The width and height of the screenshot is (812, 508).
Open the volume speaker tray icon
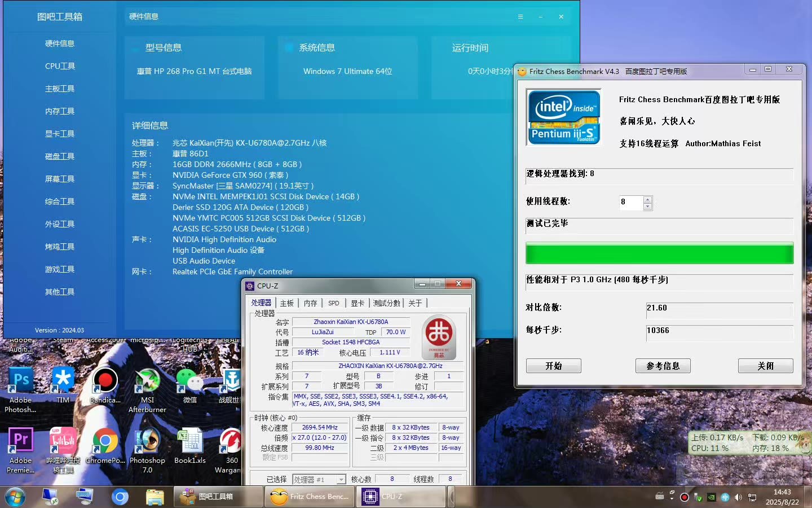pos(738,497)
